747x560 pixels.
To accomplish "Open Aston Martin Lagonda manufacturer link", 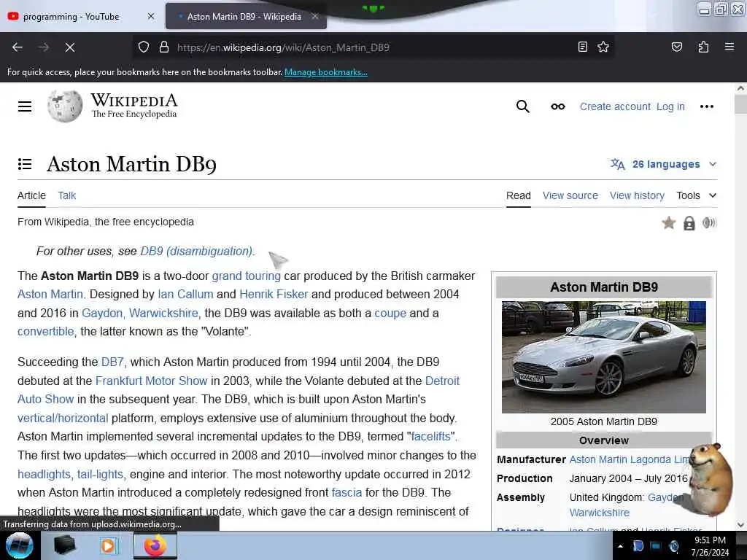I will (x=630, y=459).
